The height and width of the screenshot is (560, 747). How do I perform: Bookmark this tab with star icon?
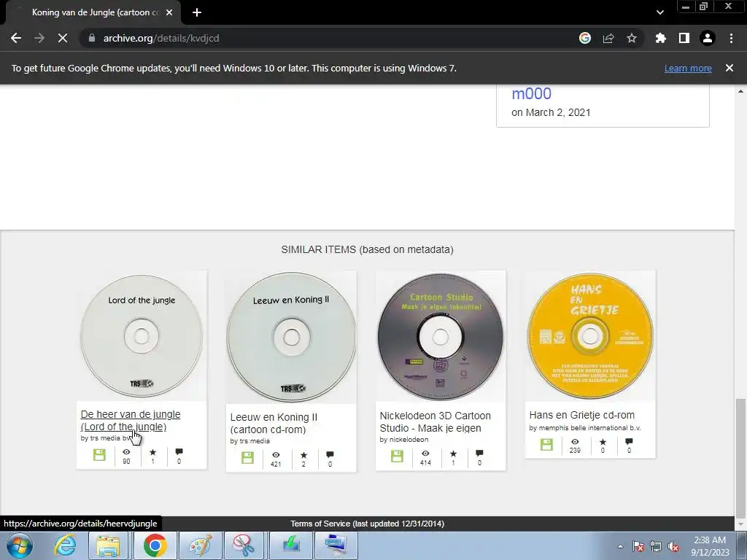(x=632, y=38)
